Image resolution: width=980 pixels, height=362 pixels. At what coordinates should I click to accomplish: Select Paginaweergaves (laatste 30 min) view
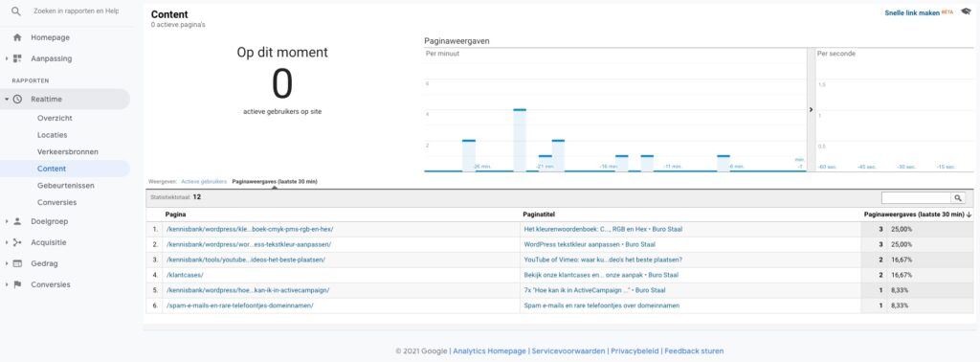point(275,181)
